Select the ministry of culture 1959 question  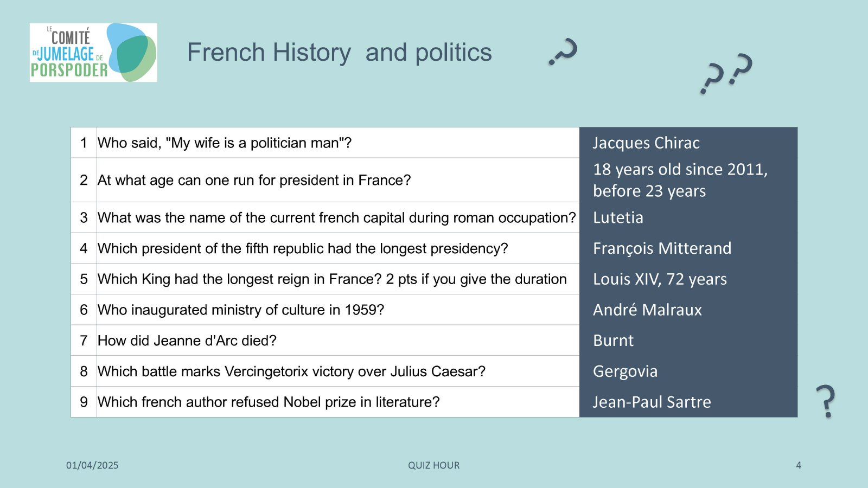pos(241,310)
